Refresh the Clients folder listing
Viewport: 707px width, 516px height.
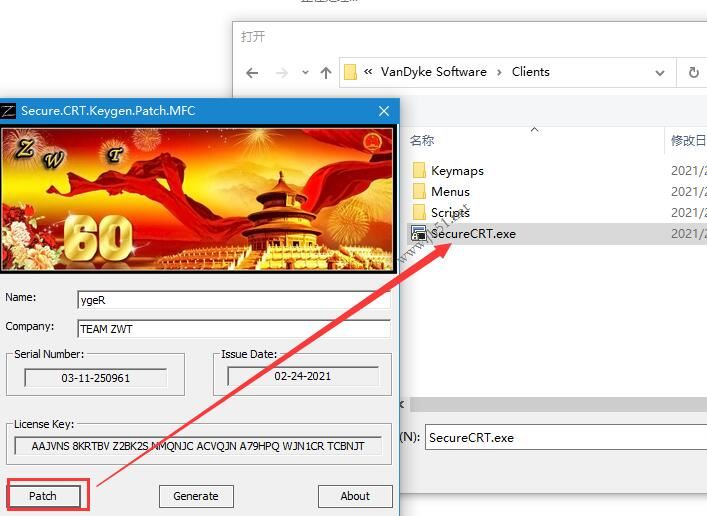tap(693, 73)
